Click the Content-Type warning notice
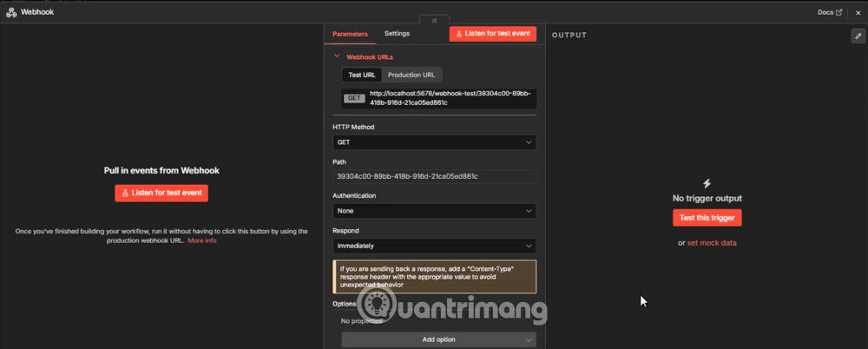The height and width of the screenshot is (349, 868). pos(434,276)
